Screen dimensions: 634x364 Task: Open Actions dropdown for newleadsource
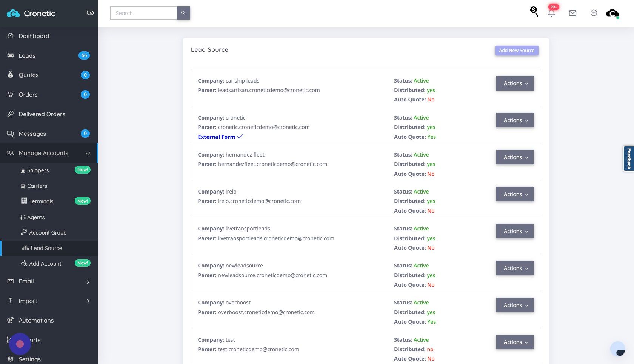tap(515, 268)
